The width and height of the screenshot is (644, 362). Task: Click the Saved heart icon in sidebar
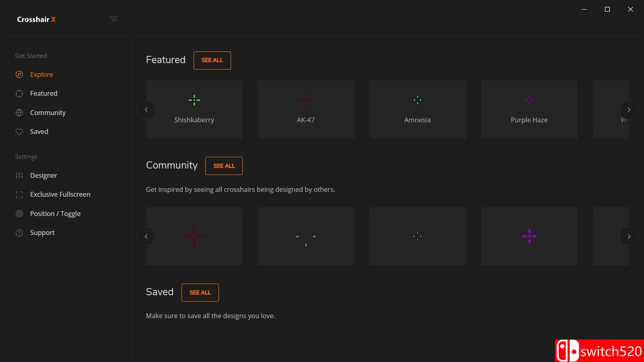tap(19, 132)
